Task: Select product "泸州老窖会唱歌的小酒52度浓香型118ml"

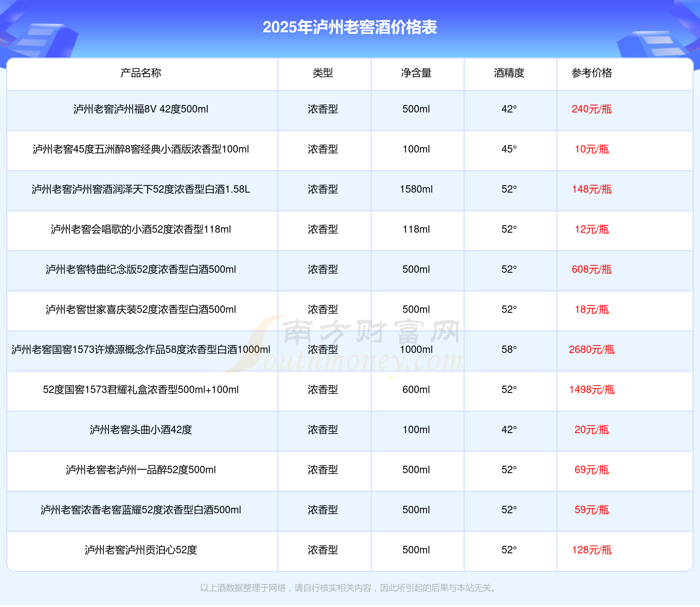Action: tap(141, 229)
